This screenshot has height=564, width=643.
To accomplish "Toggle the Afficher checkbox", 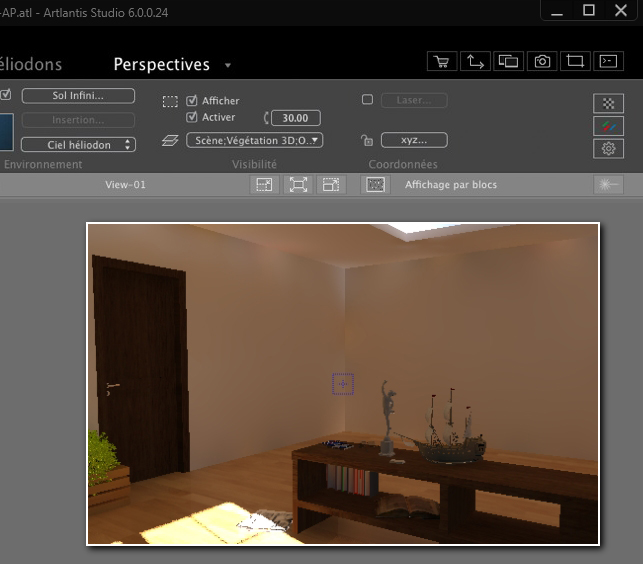I will tap(192, 101).
